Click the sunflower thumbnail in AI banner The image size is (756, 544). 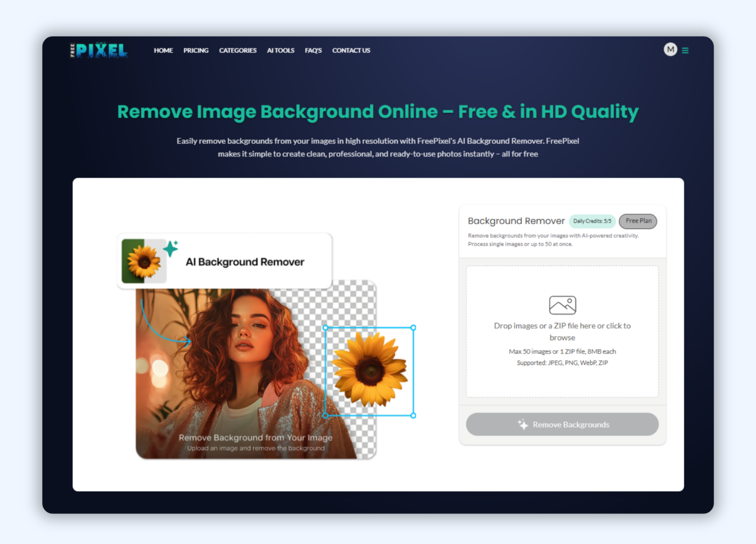pyautogui.click(x=144, y=261)
